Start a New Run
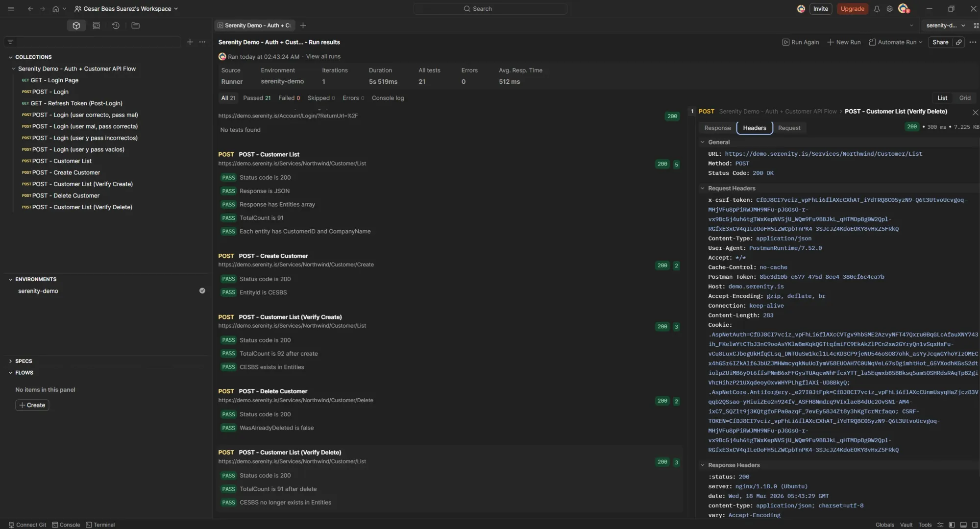The image size is (980, 529). coord(844,42)
